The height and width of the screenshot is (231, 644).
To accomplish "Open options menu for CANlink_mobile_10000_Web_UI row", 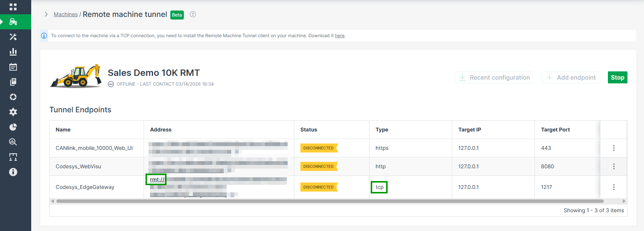I will pyautogui.click(x=614, y=148).
